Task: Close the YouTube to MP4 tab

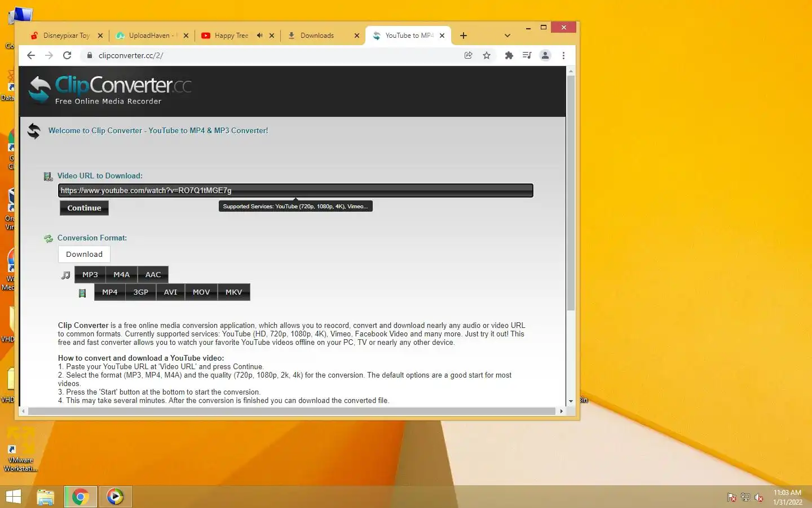Action: 442,36
